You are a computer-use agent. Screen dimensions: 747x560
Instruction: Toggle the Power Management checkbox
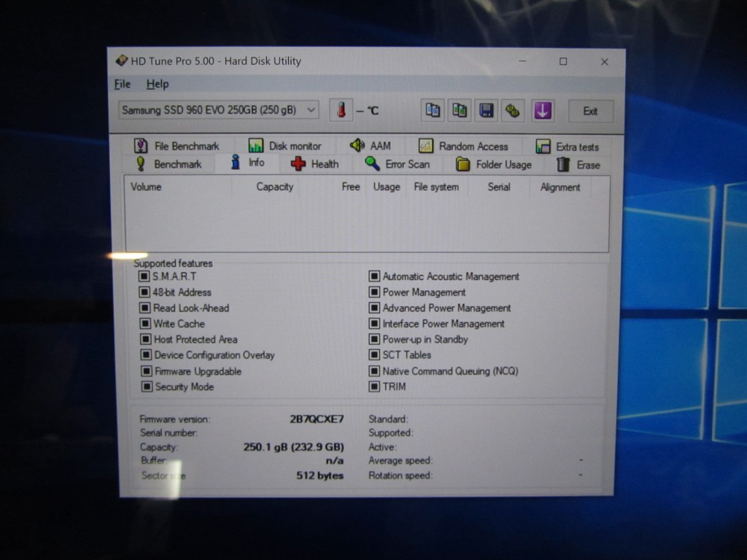374,292
